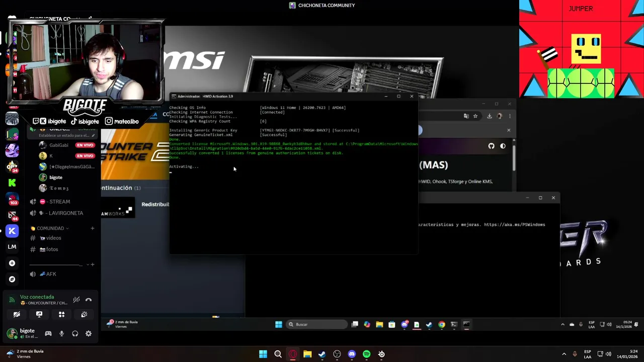Screen dimensions: 644x362
Task: Open Chrome three-dot menu
Action: (510, 116)
